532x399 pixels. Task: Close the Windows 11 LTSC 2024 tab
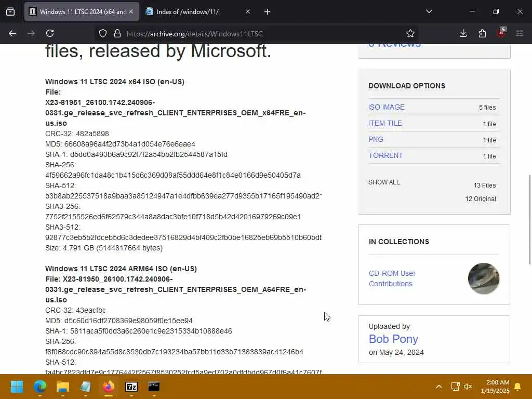coord(131,12)
